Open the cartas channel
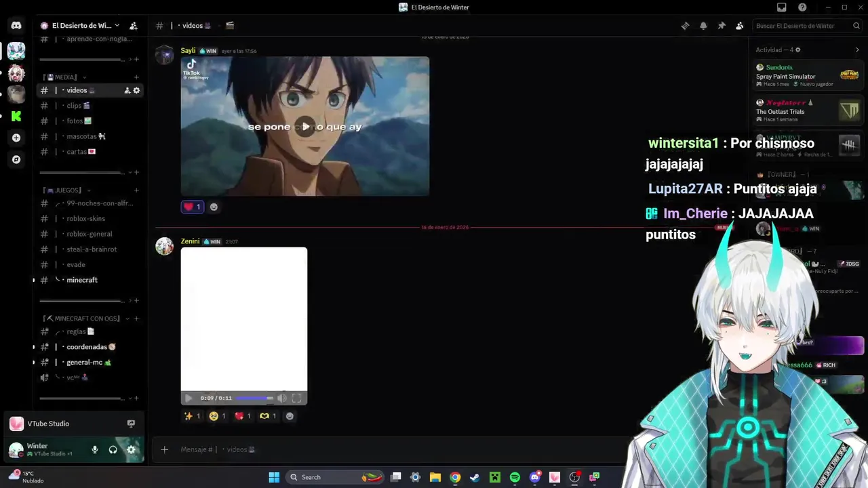This screenshot has height=488, width=868. pos(89,152)
